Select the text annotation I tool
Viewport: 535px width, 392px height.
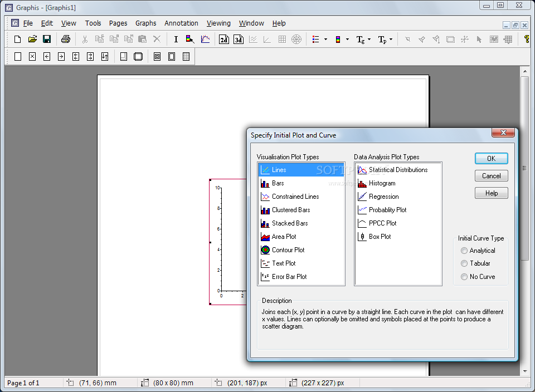176,40
